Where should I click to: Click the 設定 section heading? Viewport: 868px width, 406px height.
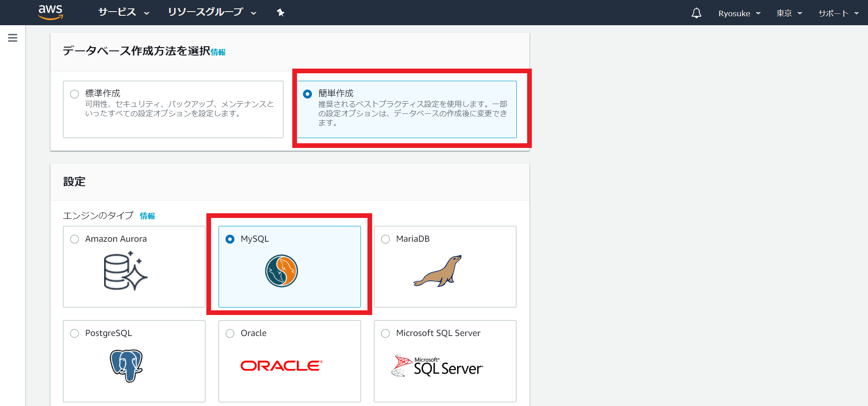click(x=74, y=182)
